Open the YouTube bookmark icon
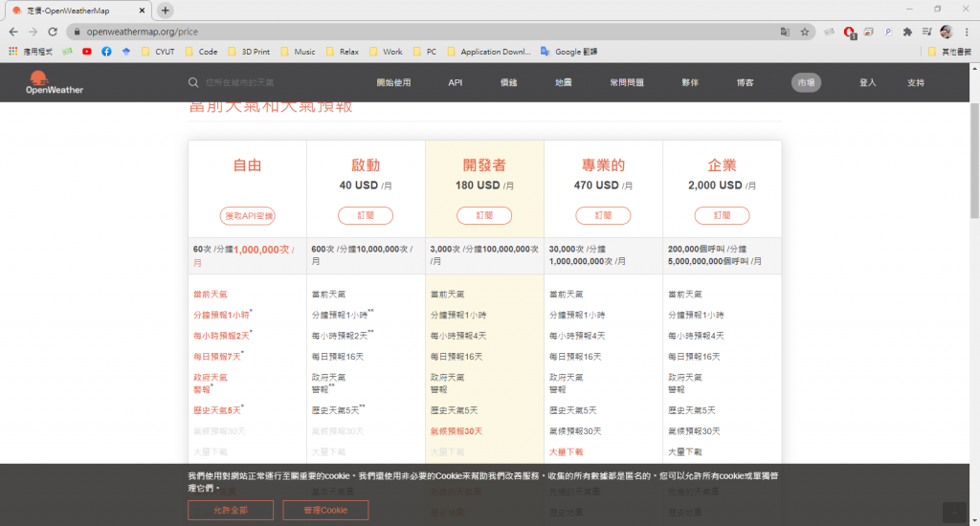 click(87, 52)
